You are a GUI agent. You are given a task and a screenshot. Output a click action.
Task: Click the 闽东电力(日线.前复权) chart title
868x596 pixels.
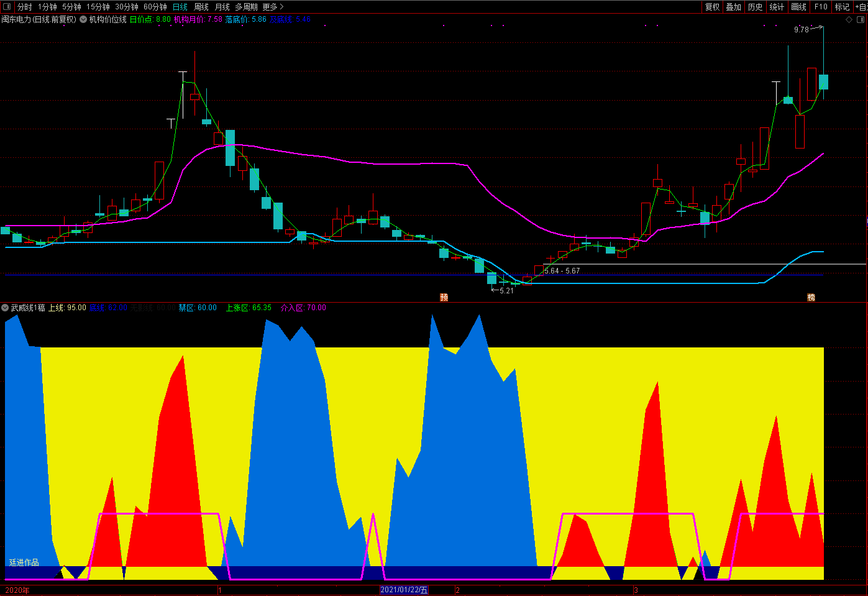pos(39,19)
